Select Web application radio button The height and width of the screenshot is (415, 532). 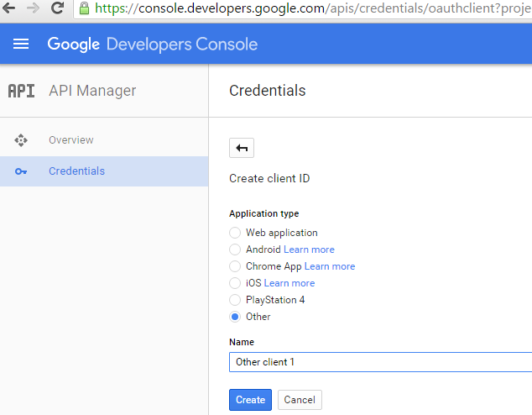[x=235, y=233]
